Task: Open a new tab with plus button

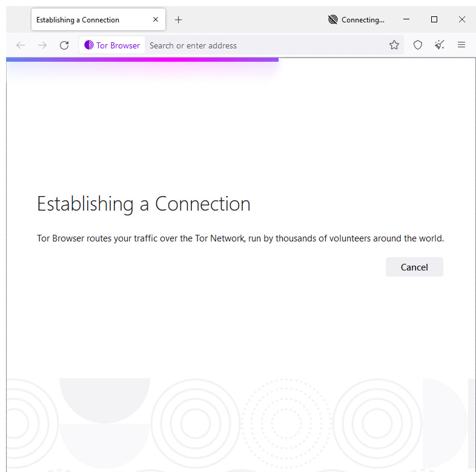Action: (179, 20)
